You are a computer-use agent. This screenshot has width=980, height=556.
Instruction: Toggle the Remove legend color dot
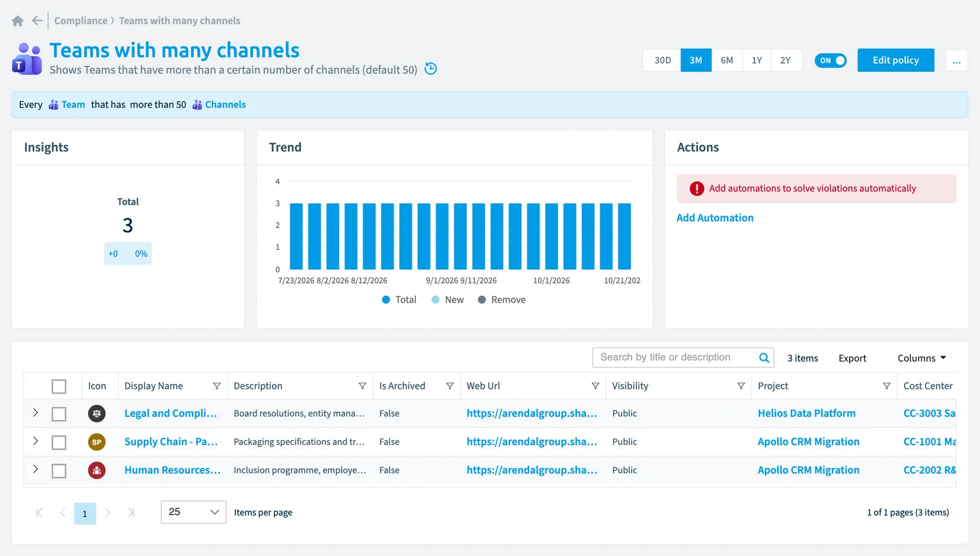[x=482, y=300]
